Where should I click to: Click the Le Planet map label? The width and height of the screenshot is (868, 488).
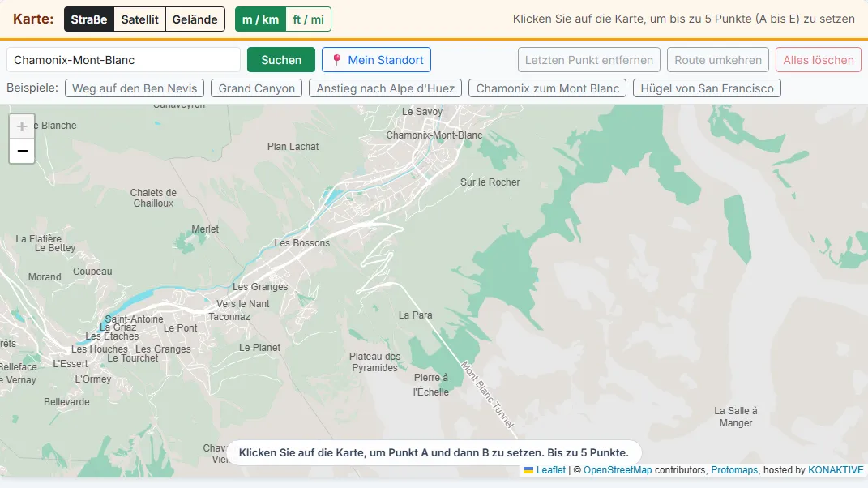click(x=259, y=347)
